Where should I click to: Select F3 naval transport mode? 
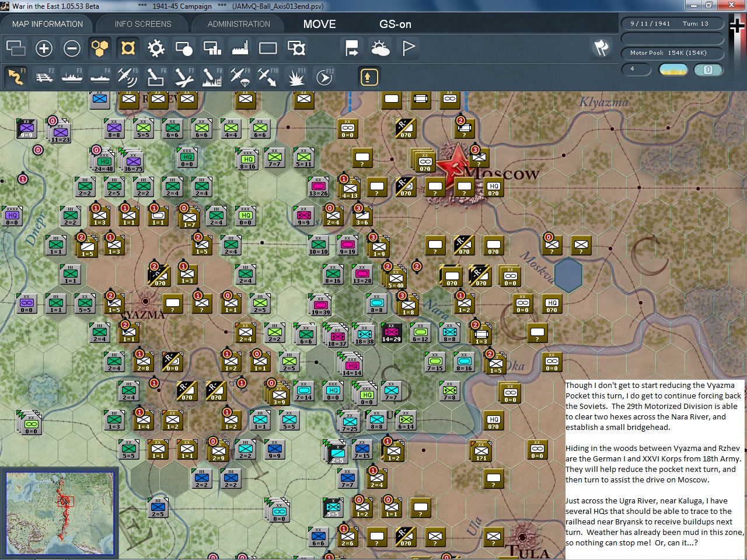pos(72,77)
